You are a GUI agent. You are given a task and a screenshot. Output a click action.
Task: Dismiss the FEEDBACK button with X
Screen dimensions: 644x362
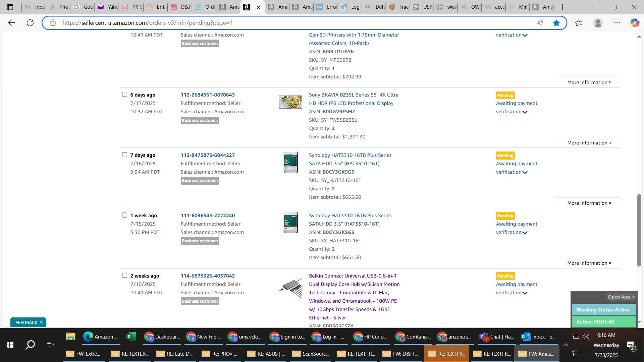click(x=41, y=322)
